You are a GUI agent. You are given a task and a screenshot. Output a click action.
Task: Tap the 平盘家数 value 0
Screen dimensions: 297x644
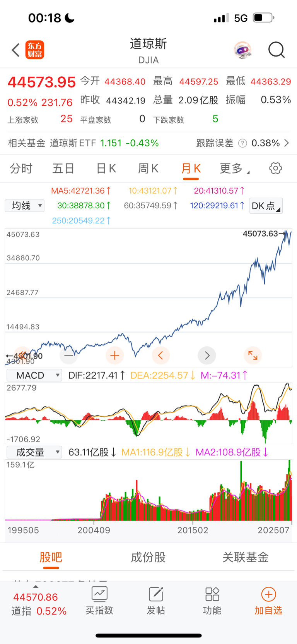(142, 119)
